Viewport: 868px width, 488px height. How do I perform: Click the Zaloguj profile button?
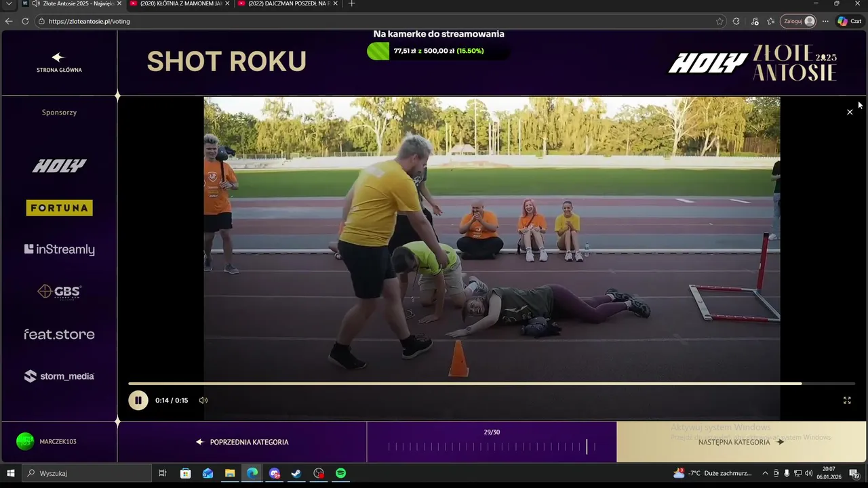(798, 21)
